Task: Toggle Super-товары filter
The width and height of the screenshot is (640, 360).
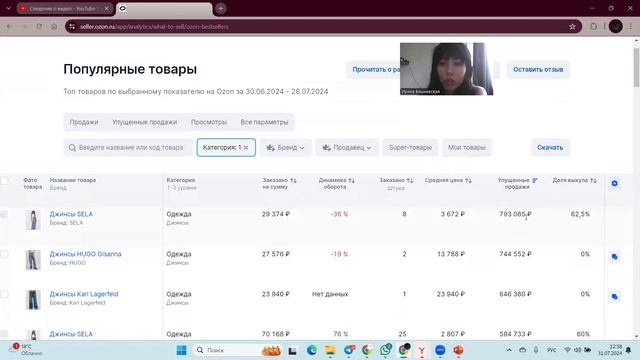Action: click(410, 148)
